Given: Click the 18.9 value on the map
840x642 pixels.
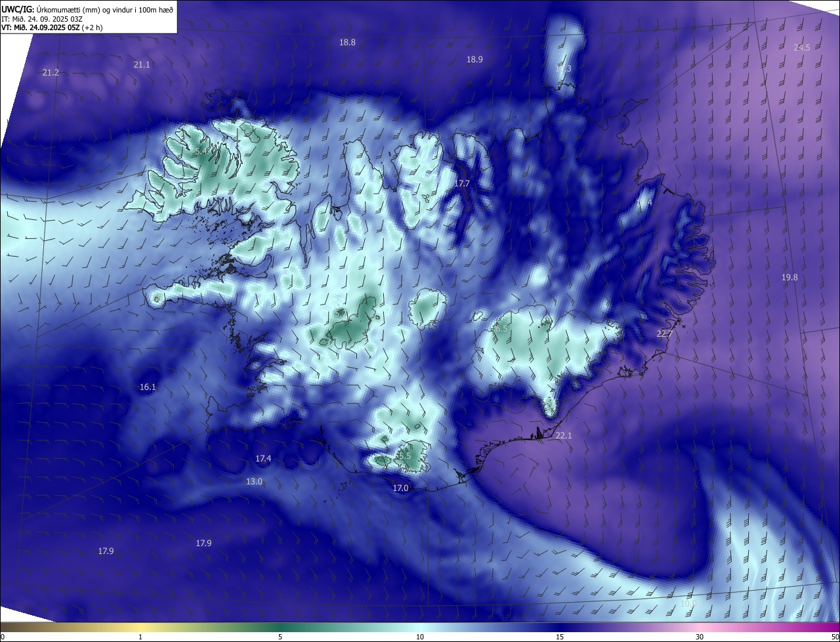Looking at the screenshot, I should click(474, 59).
